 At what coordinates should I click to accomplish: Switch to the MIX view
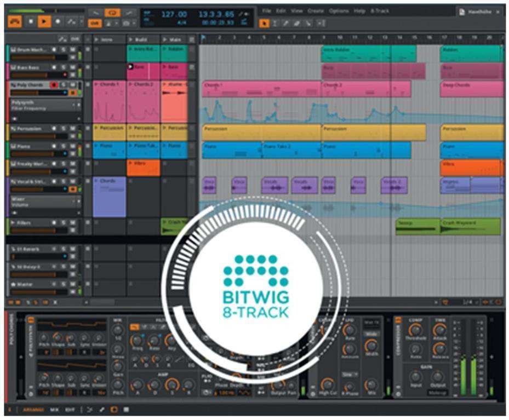pos(54,410)
